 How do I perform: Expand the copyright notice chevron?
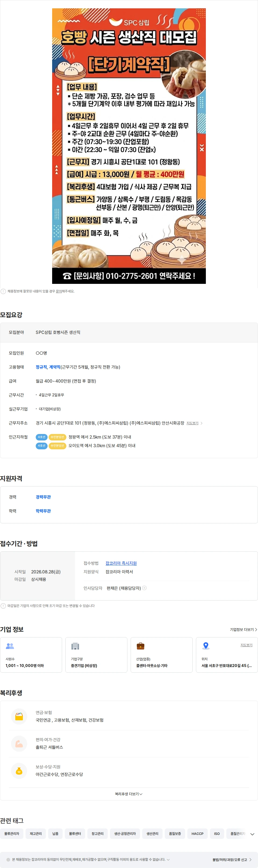pyautogui.click(x=168, y=860)
